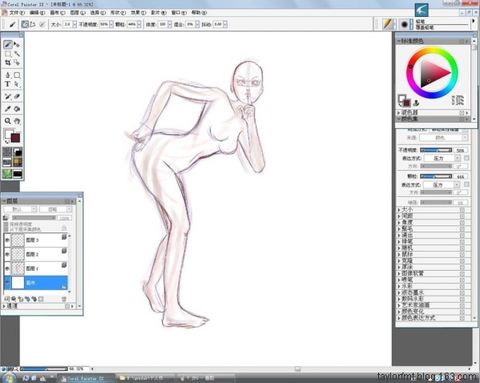The image size is (480, 383).
Task: Click Corel Painter IX taskbar button
Action: [85, 378]
